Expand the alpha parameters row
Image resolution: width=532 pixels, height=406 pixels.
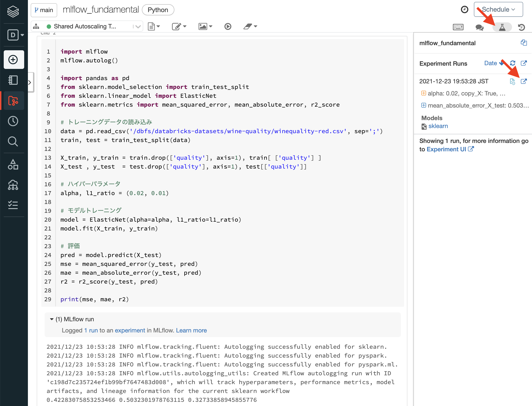tap(423, 93)
